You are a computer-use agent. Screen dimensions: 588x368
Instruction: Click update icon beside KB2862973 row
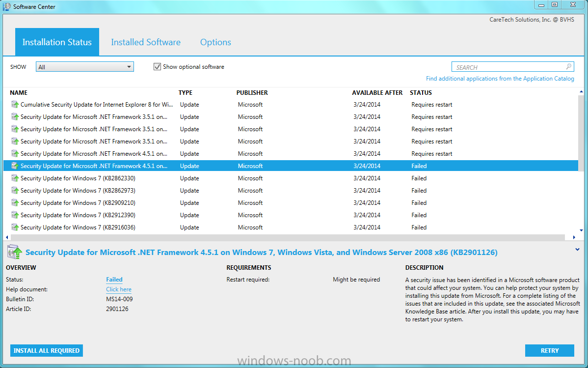coord(15,190)
